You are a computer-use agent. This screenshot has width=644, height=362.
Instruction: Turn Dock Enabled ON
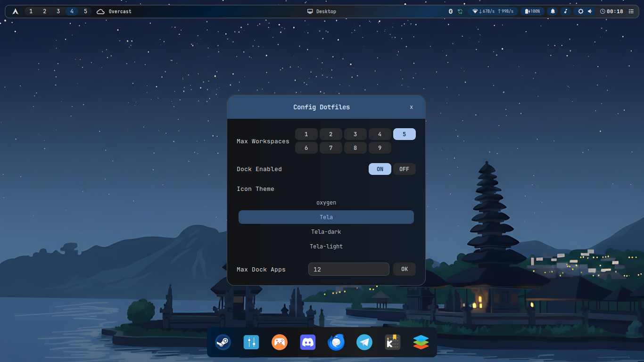point(380,169)
